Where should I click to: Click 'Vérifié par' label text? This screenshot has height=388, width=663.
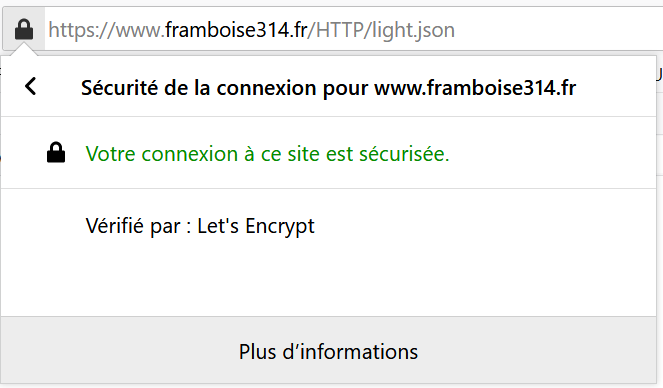(133, 226)
